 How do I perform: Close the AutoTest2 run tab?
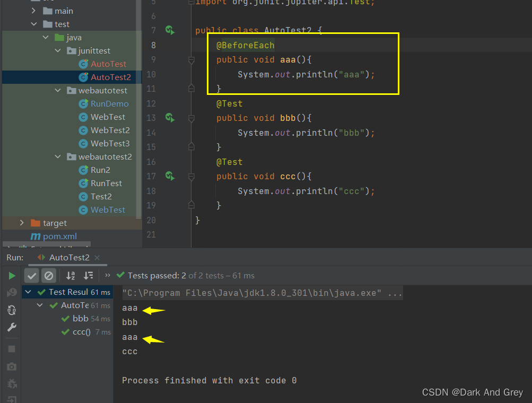click(x=97, y=258)
